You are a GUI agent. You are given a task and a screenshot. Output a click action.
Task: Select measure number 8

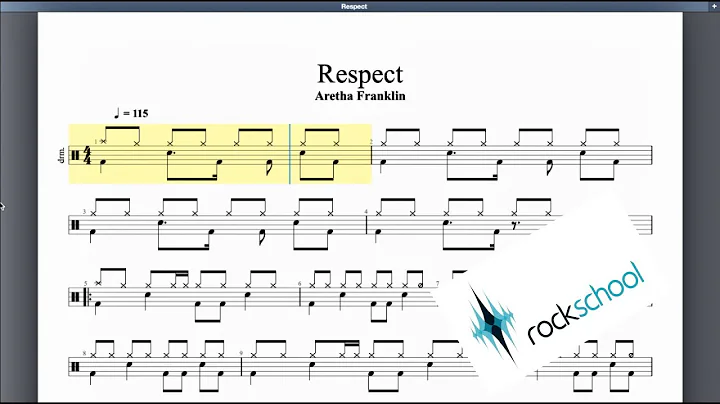pos(84,353)
